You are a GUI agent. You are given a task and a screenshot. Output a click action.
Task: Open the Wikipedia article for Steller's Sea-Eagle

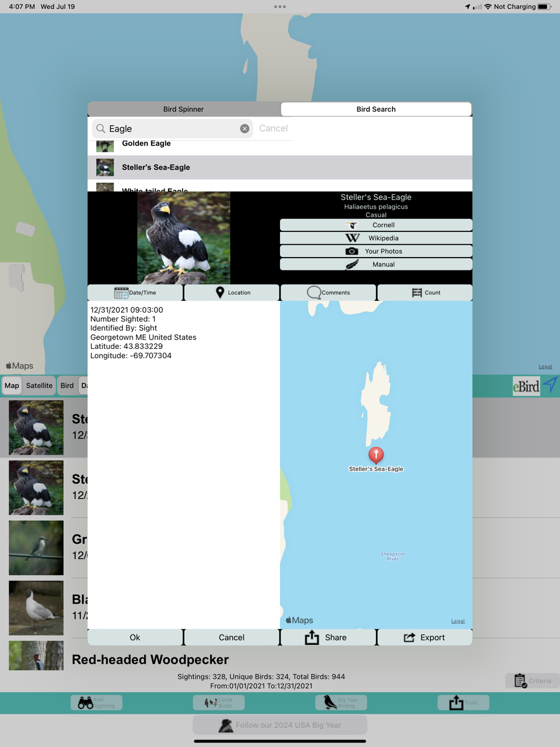click(376, 238)
